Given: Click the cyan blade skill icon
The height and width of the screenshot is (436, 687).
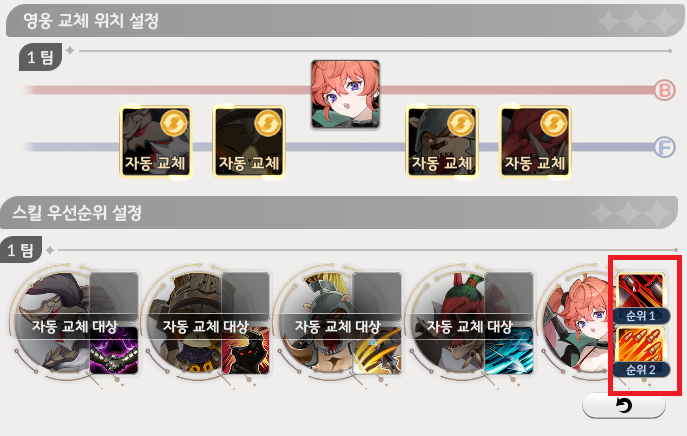Looking at the screenshot, I should click(509, 351).
